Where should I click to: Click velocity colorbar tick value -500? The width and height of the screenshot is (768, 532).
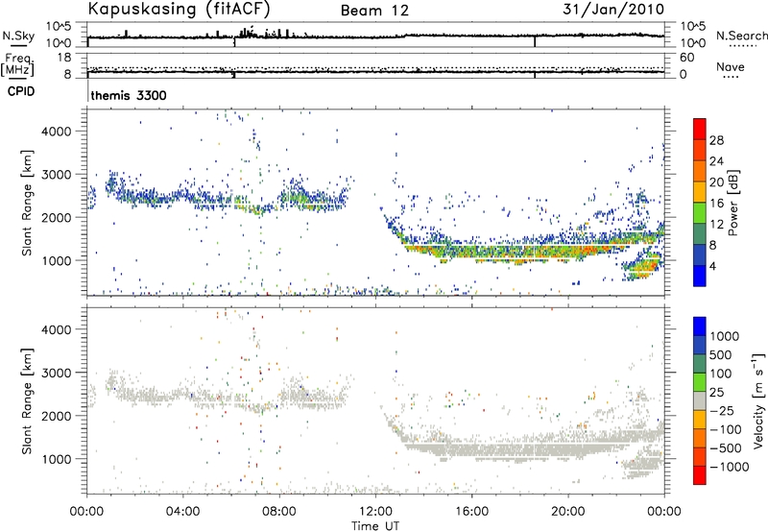click(726, 447)
